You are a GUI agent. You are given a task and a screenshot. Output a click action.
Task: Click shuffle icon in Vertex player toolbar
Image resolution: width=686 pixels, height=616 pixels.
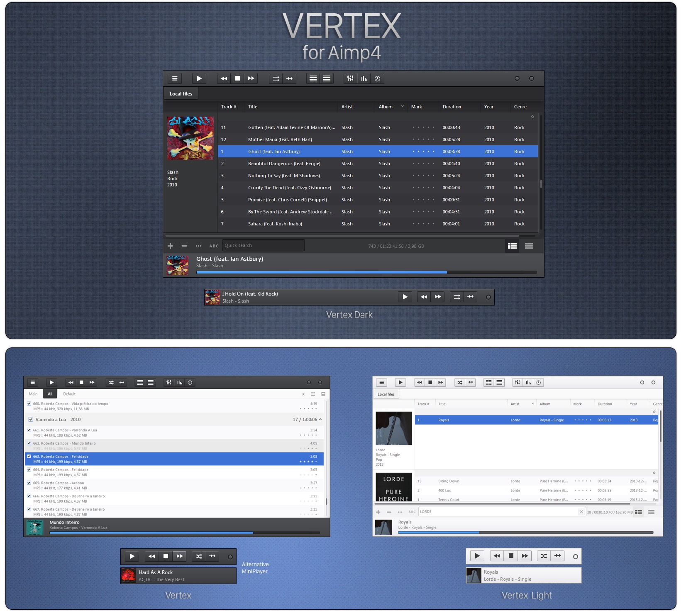tap(111, 382)
